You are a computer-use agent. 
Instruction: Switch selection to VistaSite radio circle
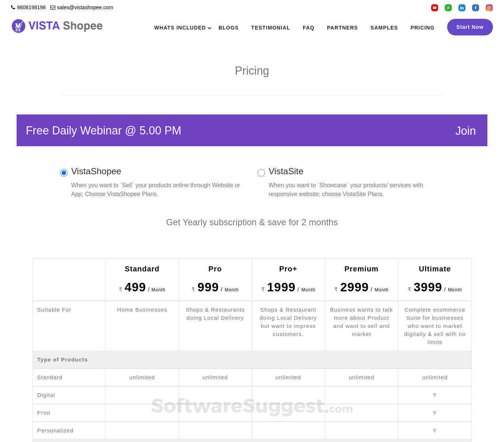point(261,172)
